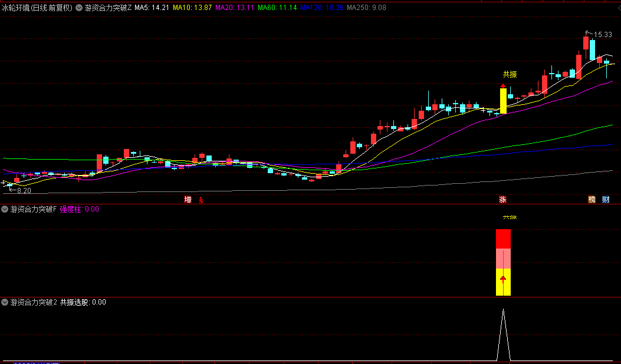Click the 涨 event marker icon

(502, 200)
